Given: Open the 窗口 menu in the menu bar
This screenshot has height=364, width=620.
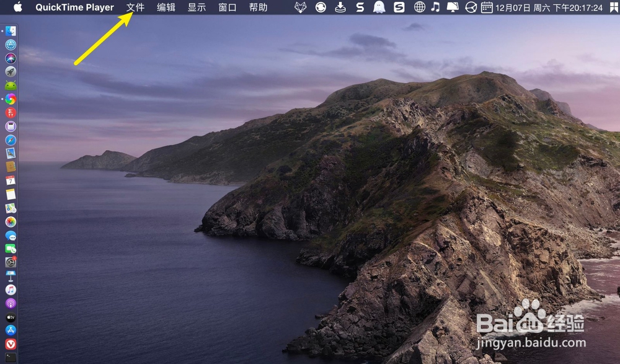Looking at the screenshot, I should point(227,7).
